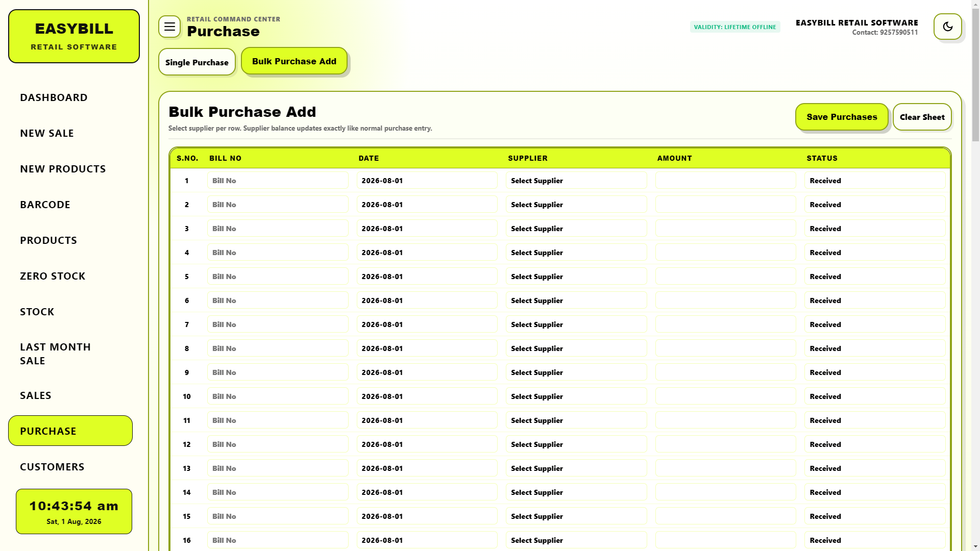Viewport: 980px width, 551px height.
Task: Click the EASYBILL Retail Software logo
Action: (x=74, y=36)
